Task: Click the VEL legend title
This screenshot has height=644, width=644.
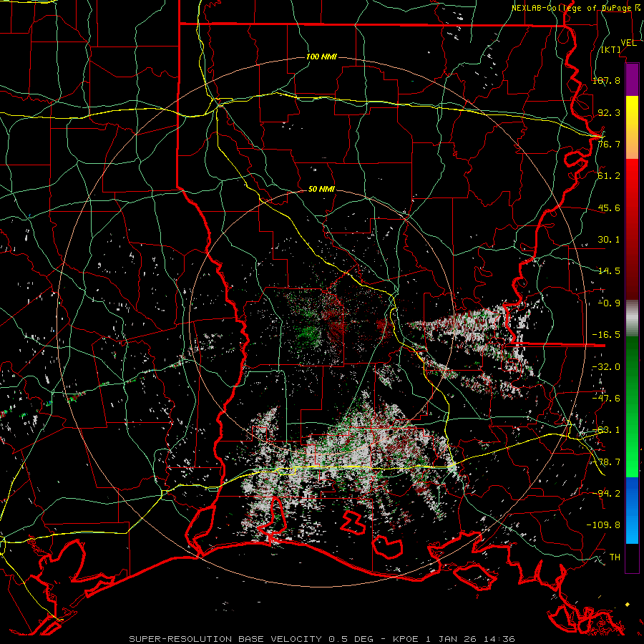Action: 629,43
